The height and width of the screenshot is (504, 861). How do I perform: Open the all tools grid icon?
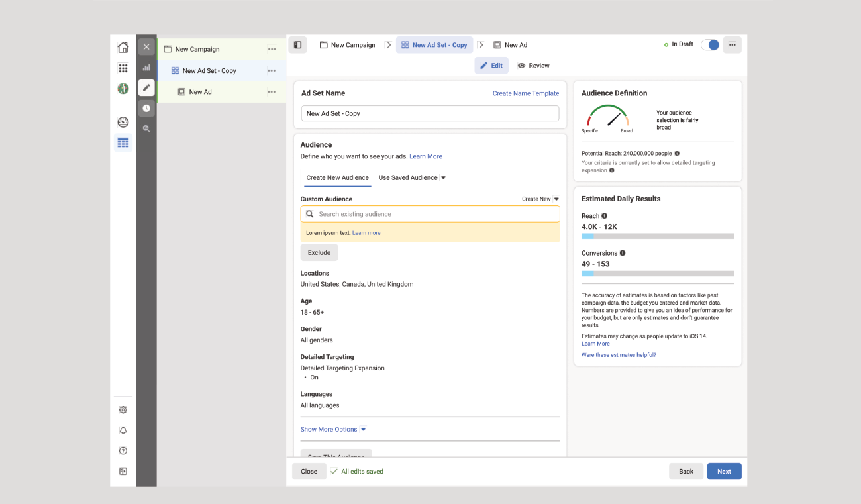[x=123, y=68]
